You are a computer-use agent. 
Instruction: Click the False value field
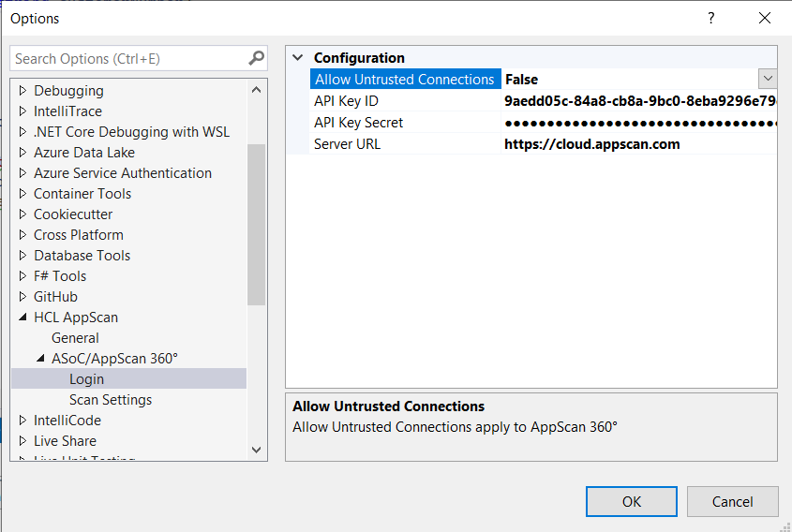click(629, 79)
